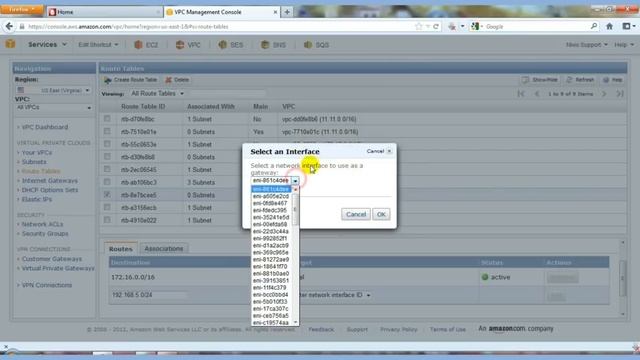The width and height of the screenshot is (640, 360).
Task: Open the Services dropdown menu
Action: pyautogui.click(x=47, y=44)
